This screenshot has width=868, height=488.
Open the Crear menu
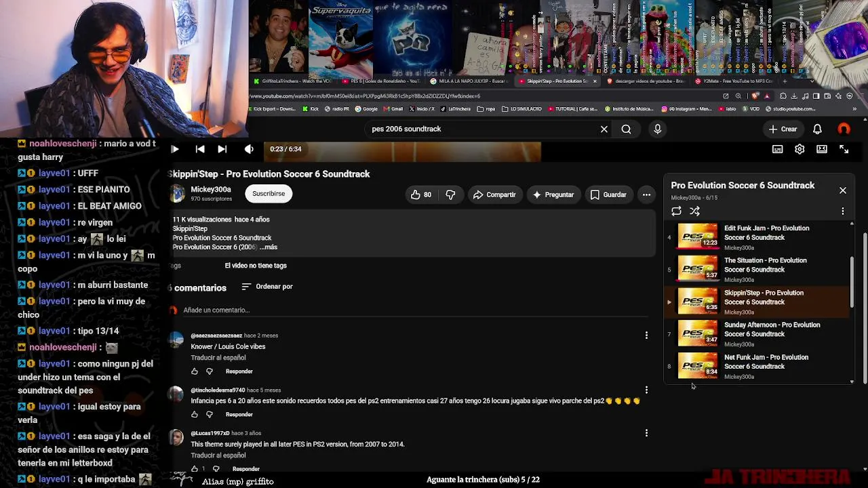(x=783, y=129)
